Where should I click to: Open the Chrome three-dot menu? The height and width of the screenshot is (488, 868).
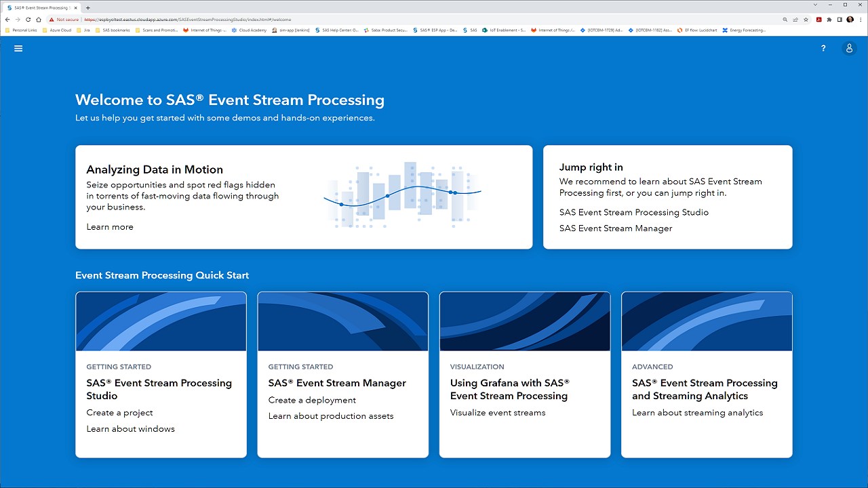coord(861,20)
